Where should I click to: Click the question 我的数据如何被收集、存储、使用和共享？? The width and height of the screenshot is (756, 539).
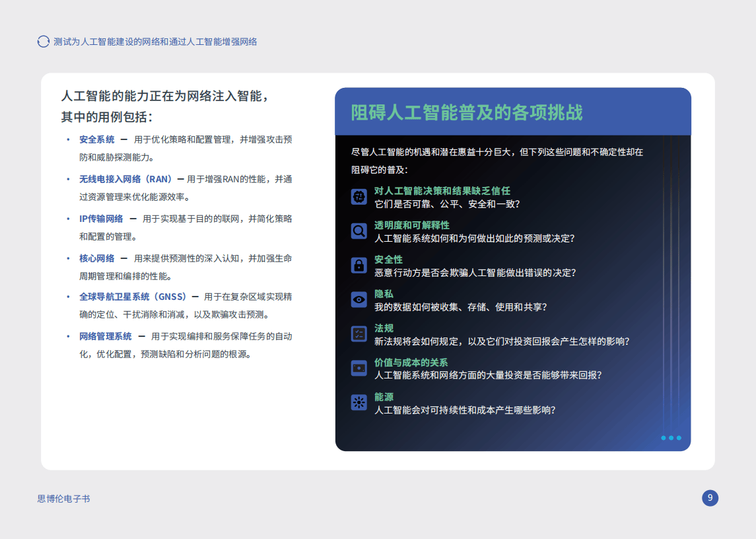point(460,307)
